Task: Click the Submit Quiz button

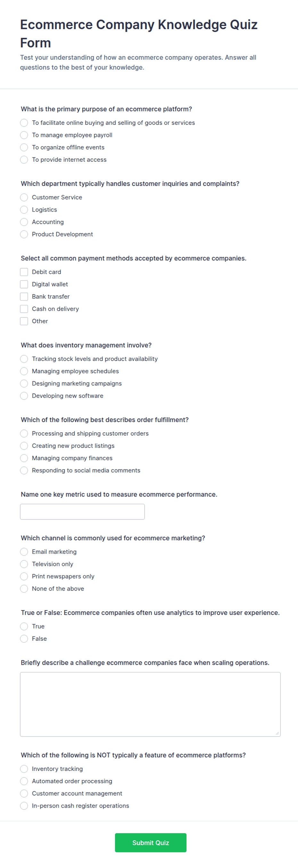Action: click(x=151, y=842)
